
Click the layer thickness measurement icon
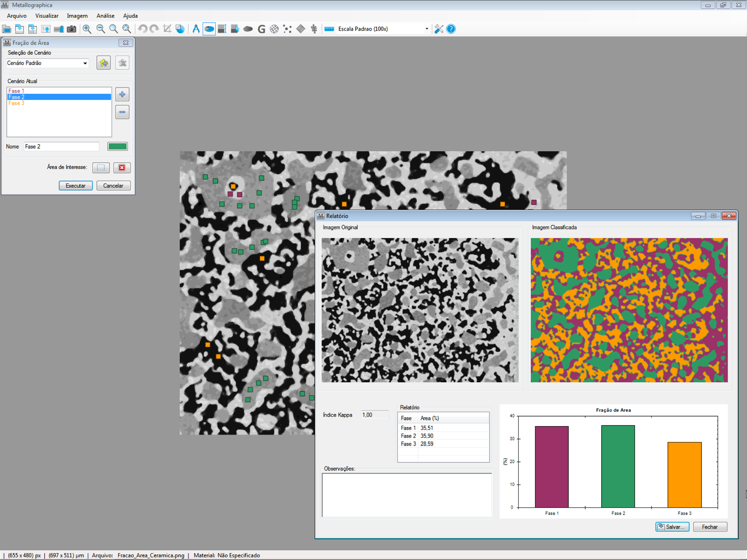coord(222,29)
